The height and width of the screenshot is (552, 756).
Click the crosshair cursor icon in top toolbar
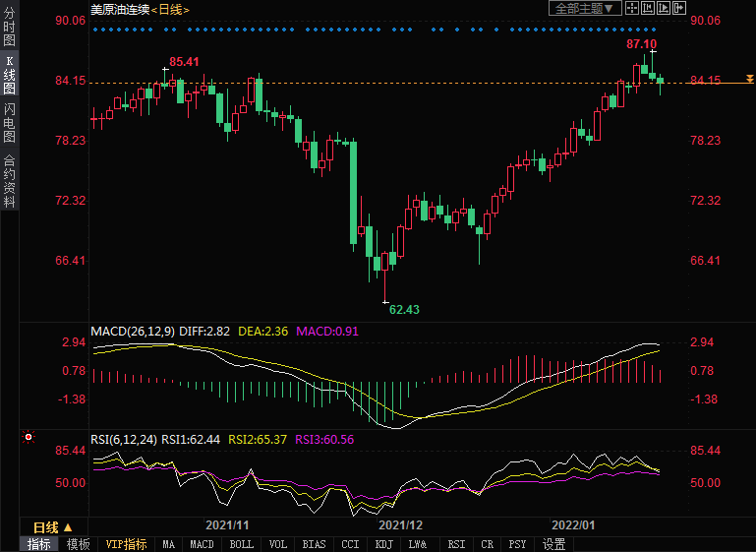click(x=632, y=9)
